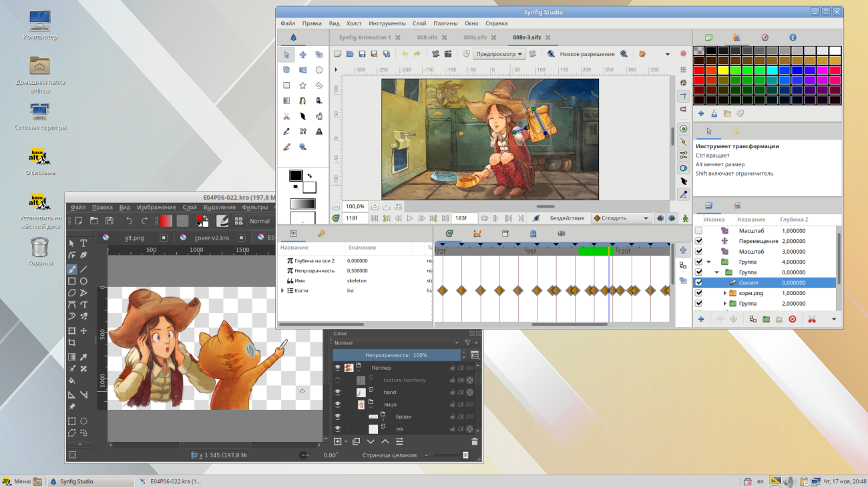This screenshot has height=488, width=868.
Task: Pick the Scissors cutout tool in Synfig
Action: [x=286, y=116]
